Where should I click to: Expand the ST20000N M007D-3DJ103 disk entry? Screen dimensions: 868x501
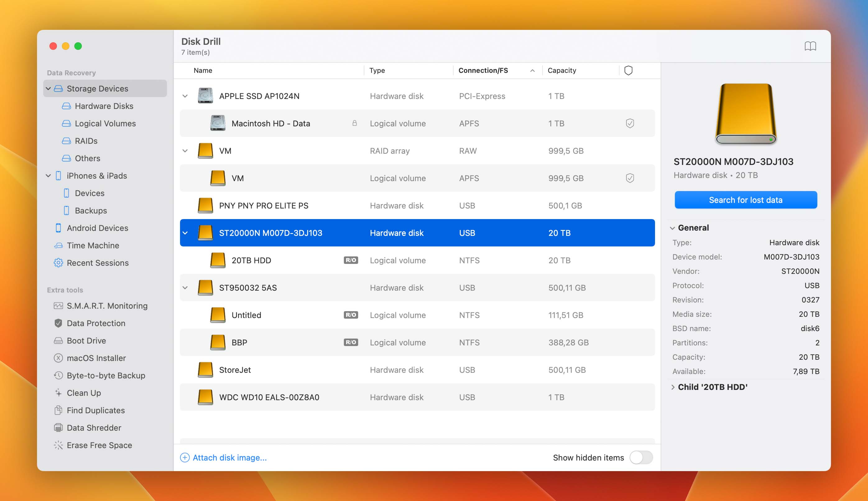186,233
